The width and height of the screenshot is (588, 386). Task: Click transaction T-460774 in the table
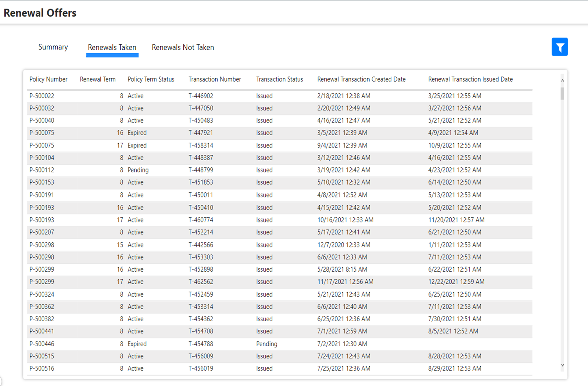tap(201, 220)
